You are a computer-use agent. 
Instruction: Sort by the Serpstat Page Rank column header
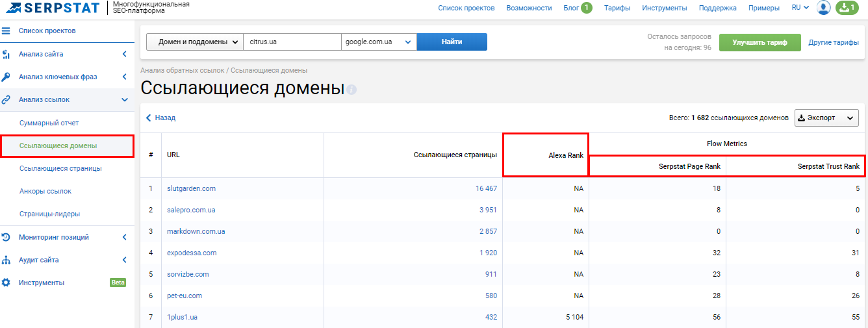tap(689, 166)
